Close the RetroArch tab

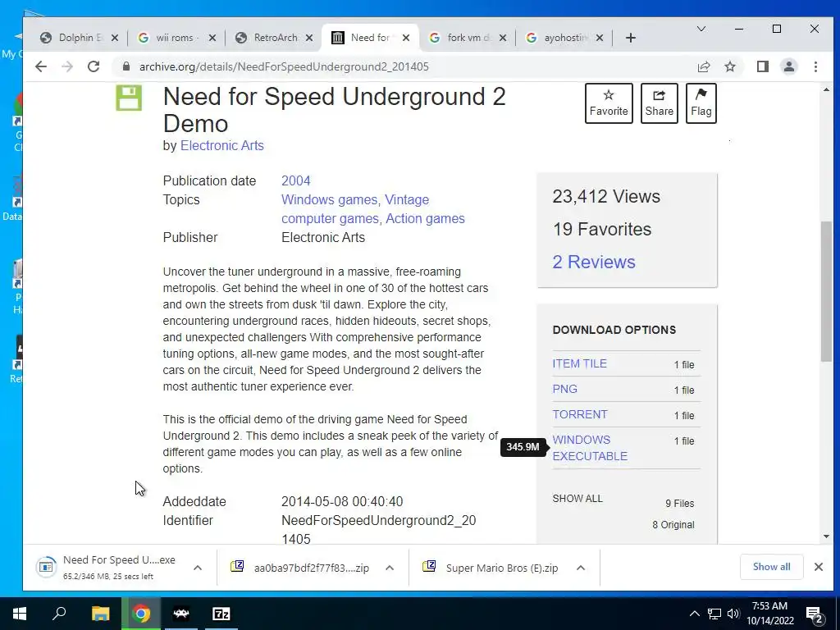tap(309, 38)
